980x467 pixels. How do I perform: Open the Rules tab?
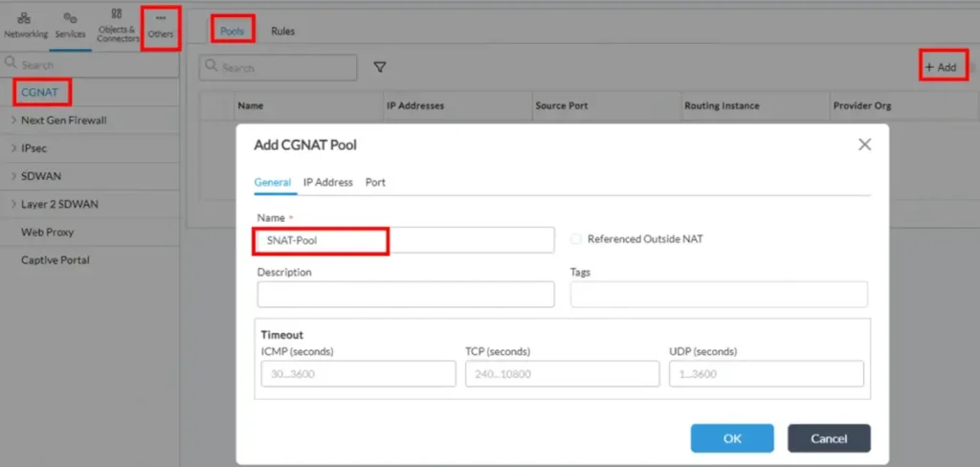click(282, 32)
